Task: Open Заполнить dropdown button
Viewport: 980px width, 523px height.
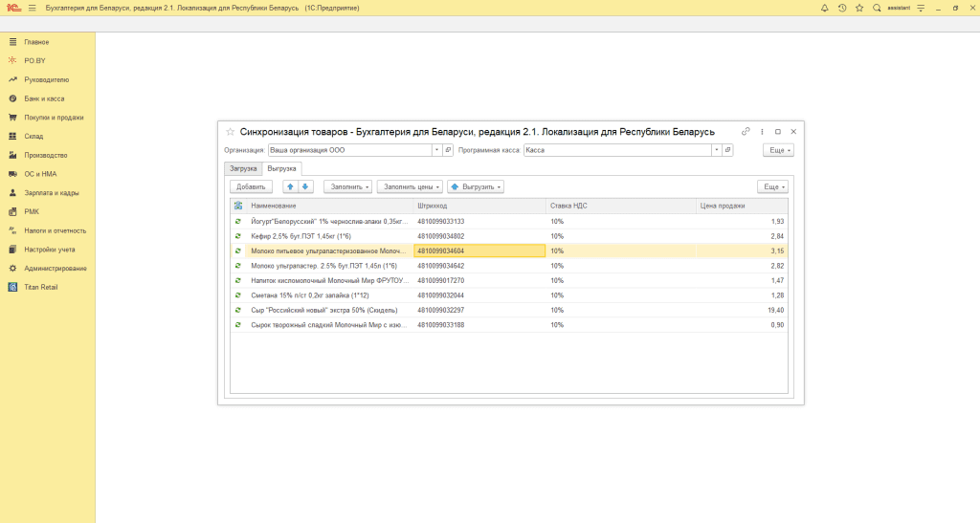Action: 348,186
